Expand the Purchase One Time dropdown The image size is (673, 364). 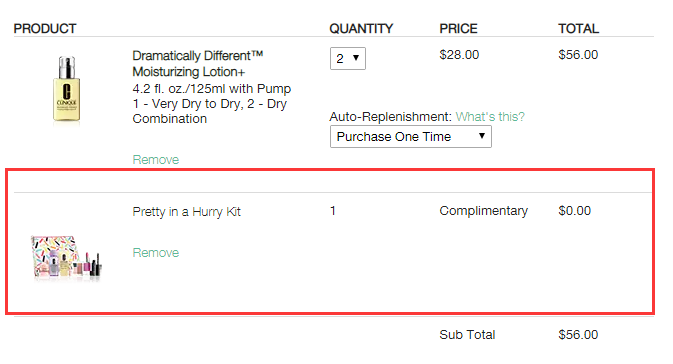click(410, 136)
